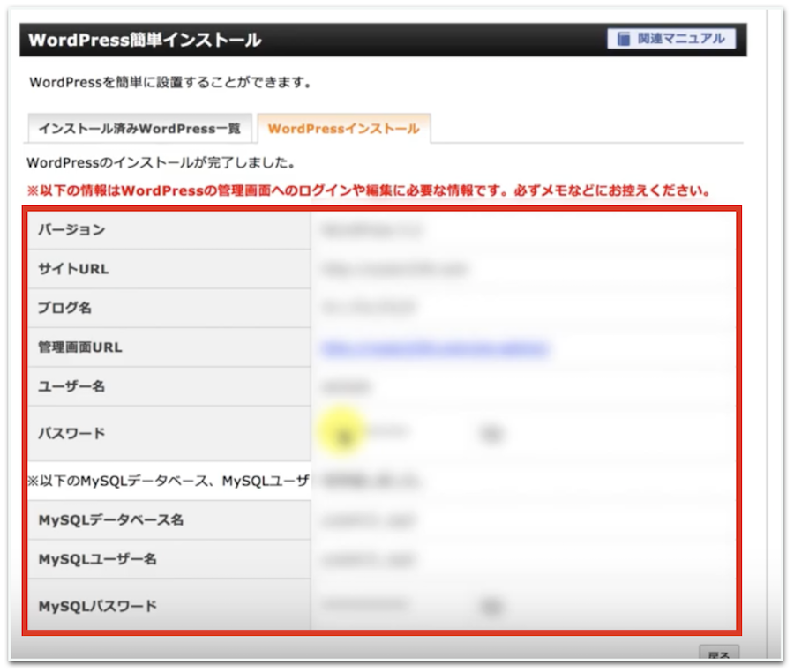This screenshot has width=794, height=672.
Task: Switch to インストール済みWordPress一覧 tab
Action: (139, 129)
